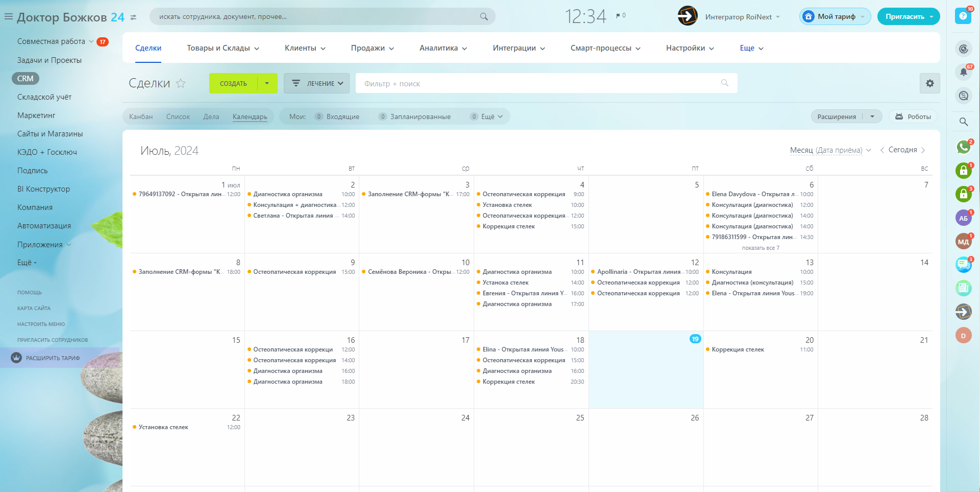The height and width of the screenshot is (492, 980).
Task: Click the Фильтр + поиск field
Action: coord(541,83)
